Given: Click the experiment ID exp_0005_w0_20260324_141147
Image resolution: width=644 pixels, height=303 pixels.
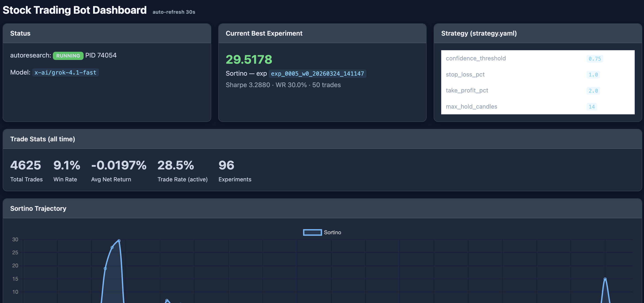Looking at the screenshot, I should (x=317, y=73).
